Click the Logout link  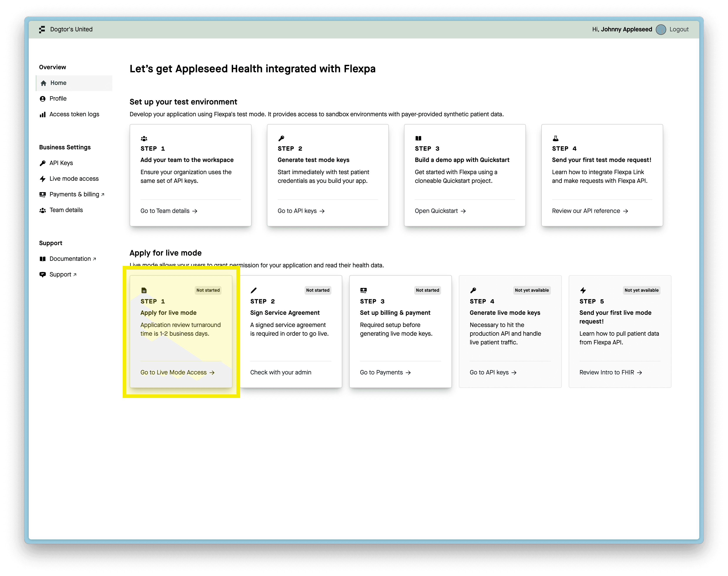coord(679,29)
